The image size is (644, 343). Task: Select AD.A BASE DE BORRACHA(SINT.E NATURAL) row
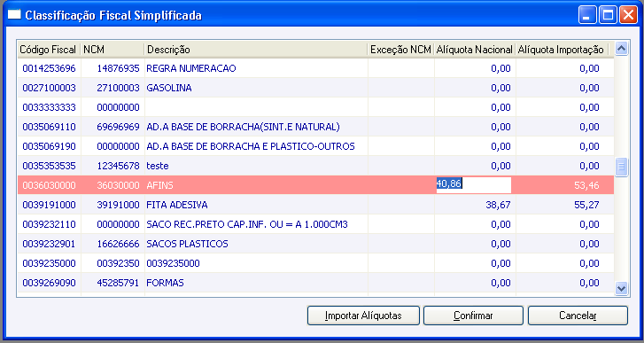click(x=315, y=127)
